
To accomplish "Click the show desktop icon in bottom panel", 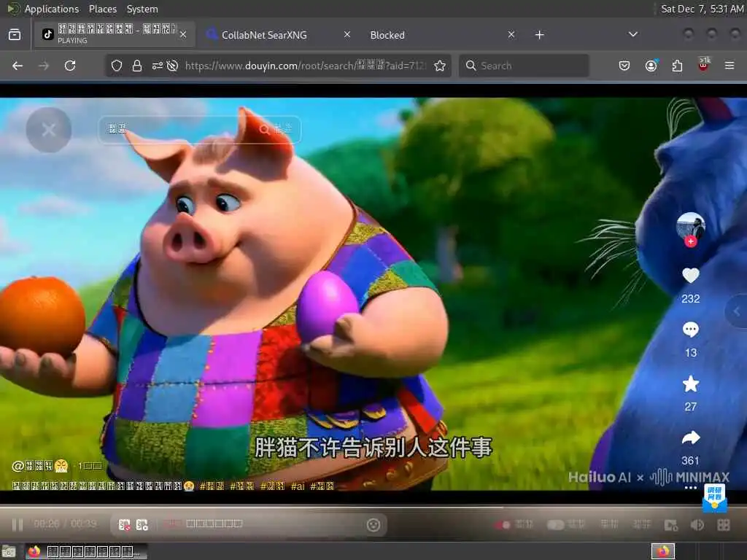I will (9, 552).
